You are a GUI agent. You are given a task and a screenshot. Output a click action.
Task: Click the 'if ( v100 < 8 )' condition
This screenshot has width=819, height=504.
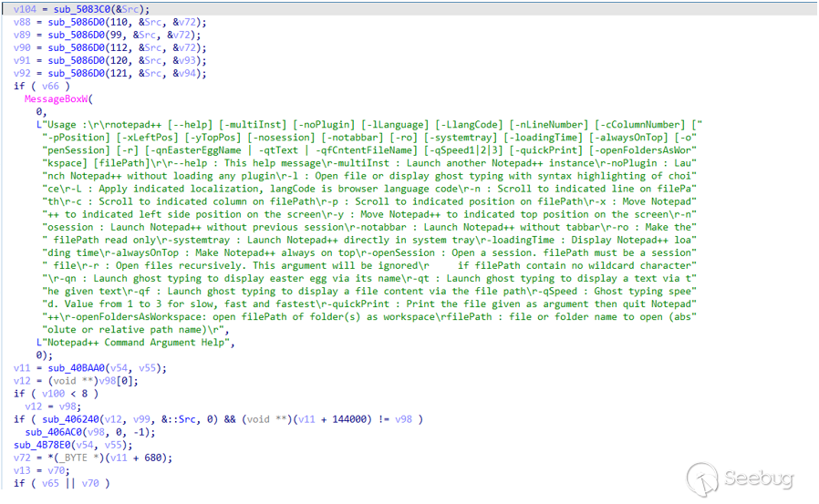(x=56, y=394)
